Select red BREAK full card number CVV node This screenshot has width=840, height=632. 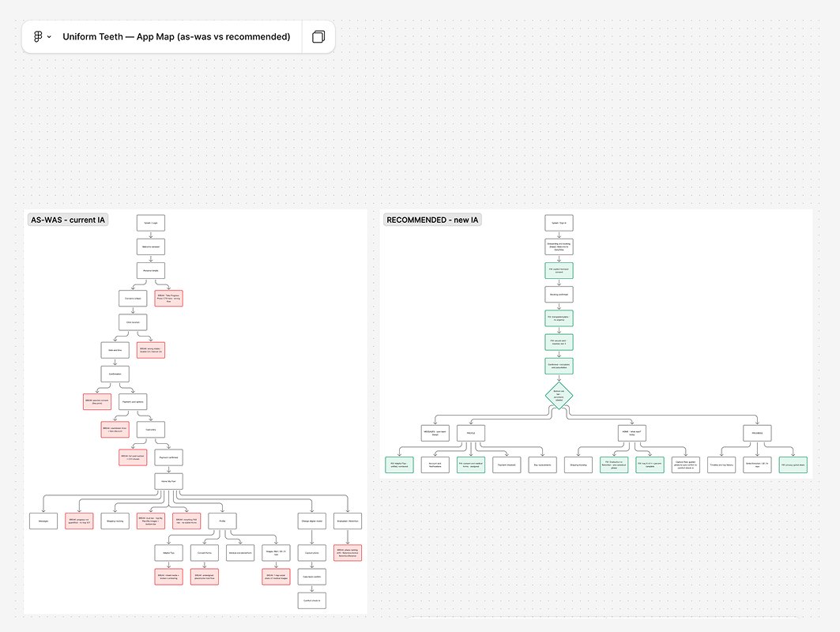(133, 457)
